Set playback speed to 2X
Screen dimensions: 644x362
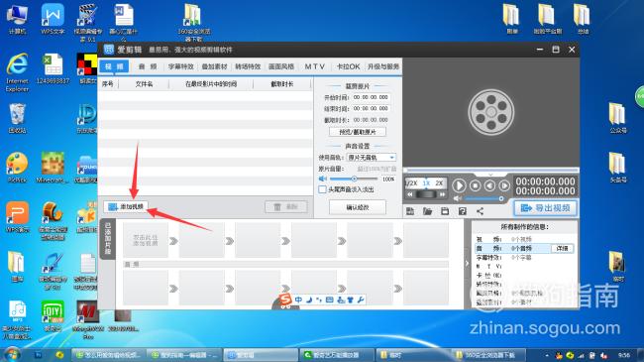pos(440,183)
